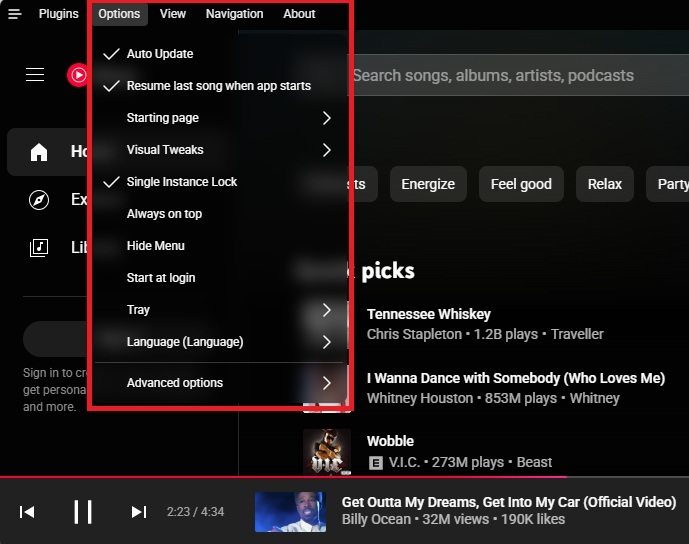Open the View menu
The image size is (689, 544).
(x=173, y=14)
